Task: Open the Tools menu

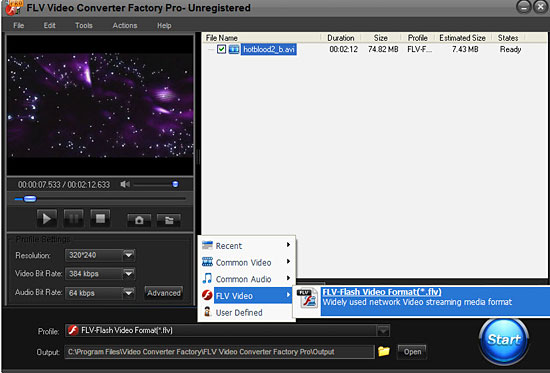Action: 84,26
